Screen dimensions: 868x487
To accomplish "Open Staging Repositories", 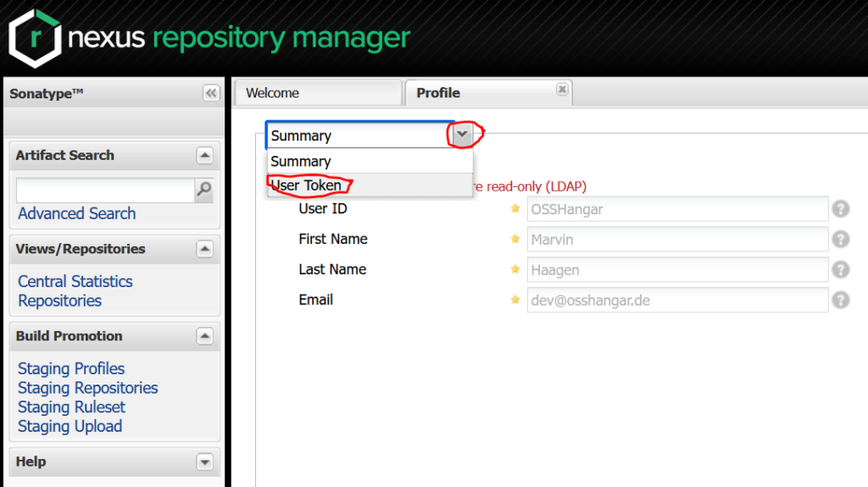I will pyautogui.click(x=88, y=388).
